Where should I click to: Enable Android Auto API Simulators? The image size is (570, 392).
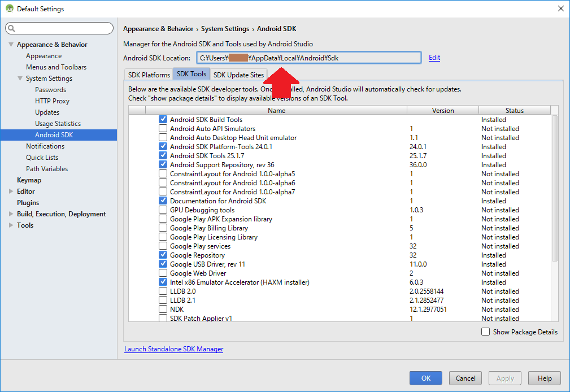[x=163, y=128]
